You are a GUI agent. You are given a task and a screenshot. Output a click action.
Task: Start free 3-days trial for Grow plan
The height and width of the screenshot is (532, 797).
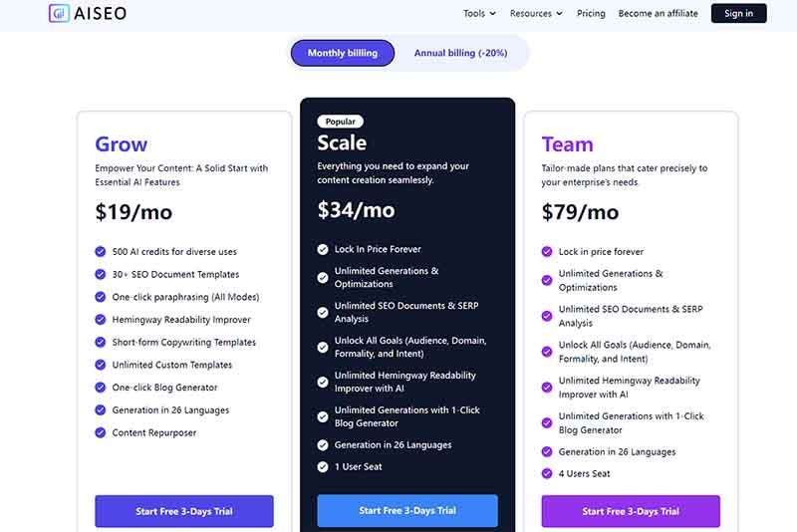pyautogui.click(x=184, y=511)
